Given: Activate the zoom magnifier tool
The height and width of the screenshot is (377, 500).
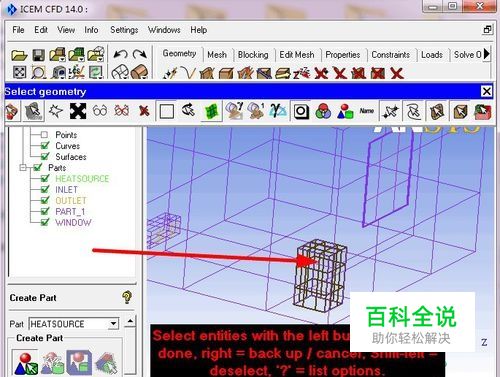Looking at the screenshot, I should [38, 72].
